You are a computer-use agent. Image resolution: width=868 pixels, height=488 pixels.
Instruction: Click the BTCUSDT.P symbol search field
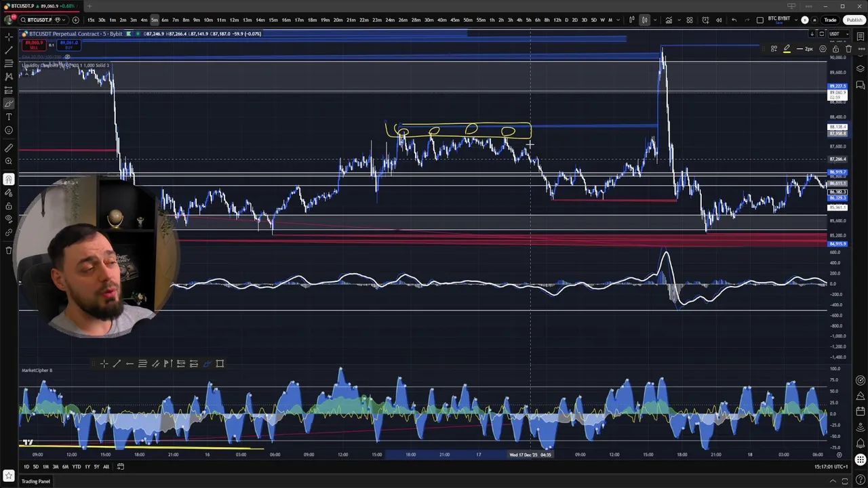(39, 20)
